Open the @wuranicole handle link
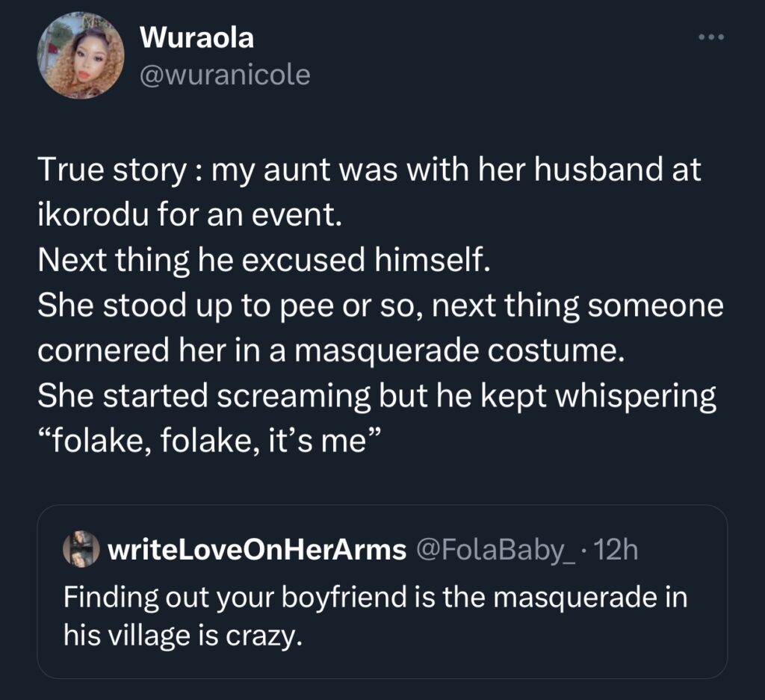Screen dimensions: 765x700 tap(225, 75)
